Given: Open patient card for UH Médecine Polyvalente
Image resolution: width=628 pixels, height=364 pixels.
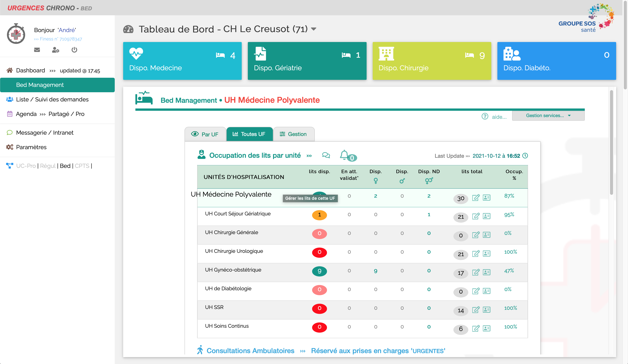Looking at the screenshot, I should tap(486, 197).
